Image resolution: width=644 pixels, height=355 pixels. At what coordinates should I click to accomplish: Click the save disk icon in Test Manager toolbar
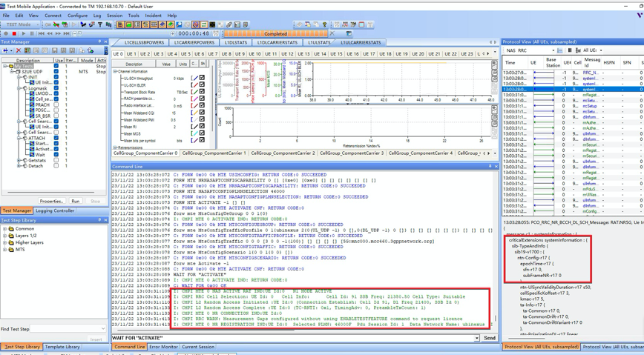pyautogui.click(x=55, y=50)
